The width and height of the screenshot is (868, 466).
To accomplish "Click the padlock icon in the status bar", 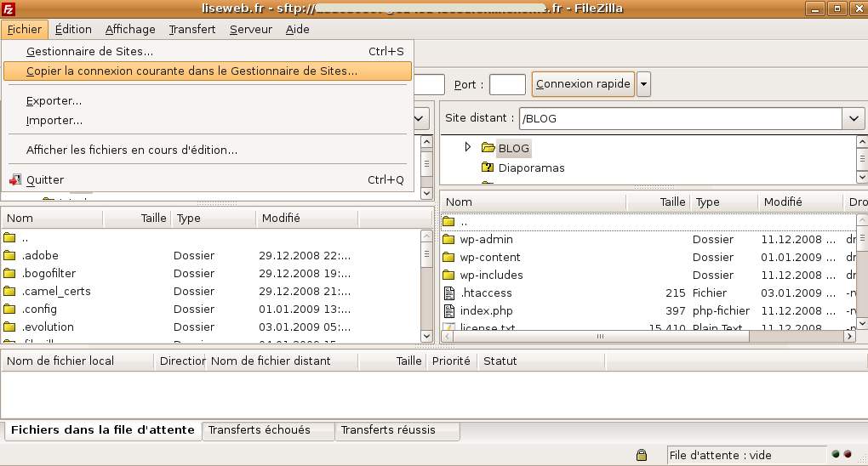I will point(641,455).
